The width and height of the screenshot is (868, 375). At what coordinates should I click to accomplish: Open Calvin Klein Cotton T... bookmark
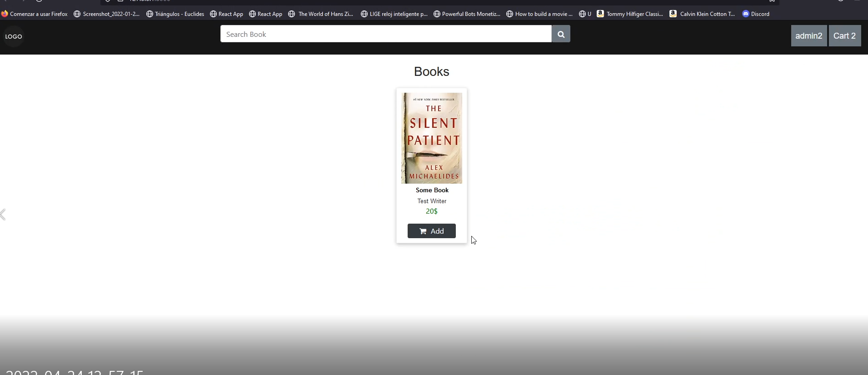pos(702,14)
